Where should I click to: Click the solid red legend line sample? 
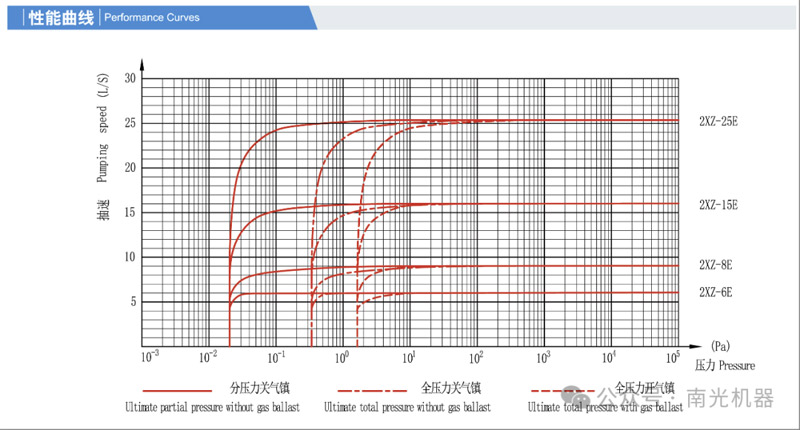pyautogui.click(x=177, y=389)
